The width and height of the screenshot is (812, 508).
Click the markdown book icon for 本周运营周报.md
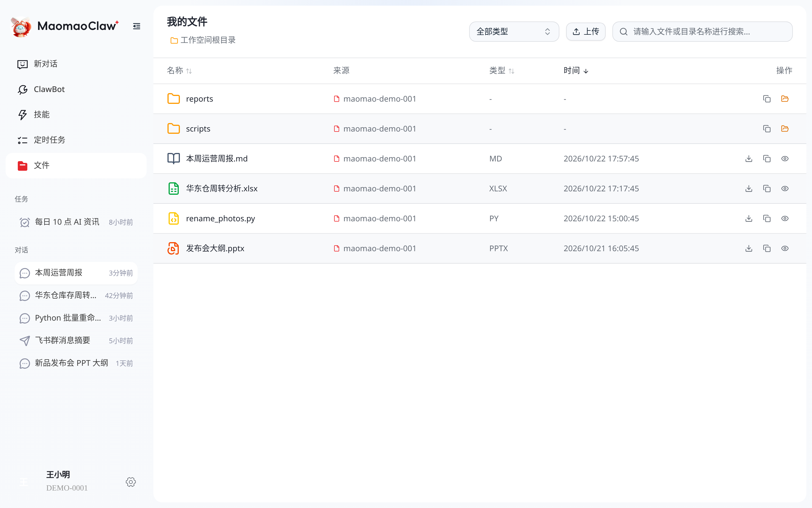tap(173, 159)
